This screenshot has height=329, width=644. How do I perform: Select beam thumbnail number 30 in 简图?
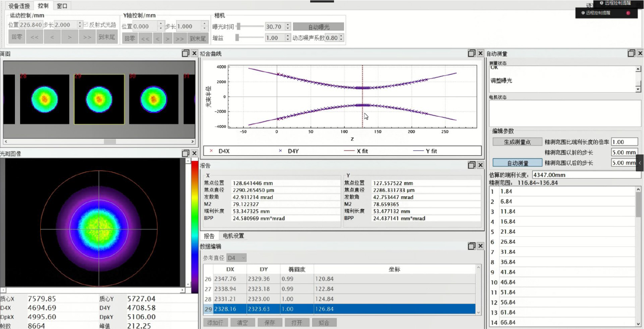(x=154, y=99)
